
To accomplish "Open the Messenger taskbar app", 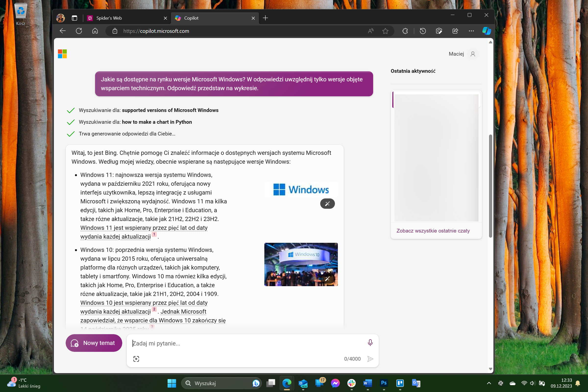I will tap(335, 383).
